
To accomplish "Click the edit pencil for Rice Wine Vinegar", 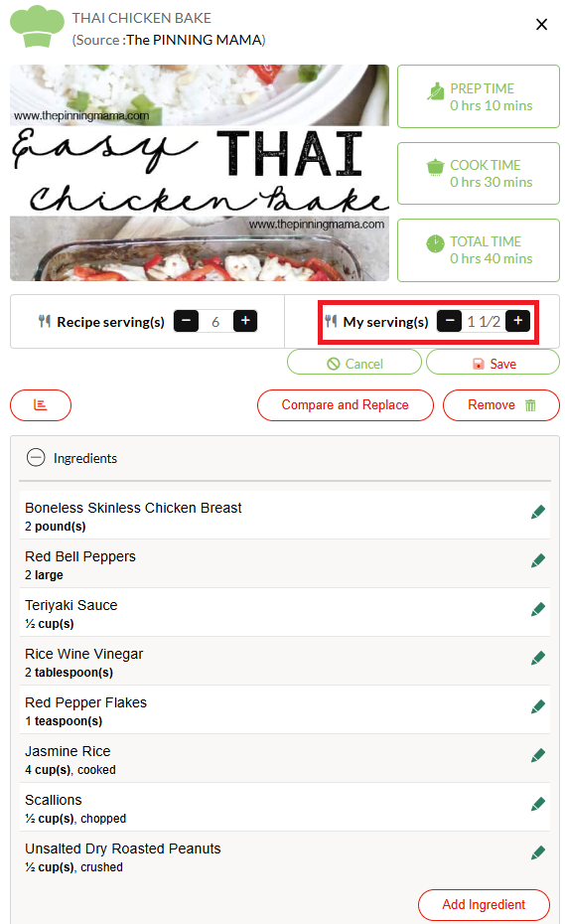I will point(537,658).
